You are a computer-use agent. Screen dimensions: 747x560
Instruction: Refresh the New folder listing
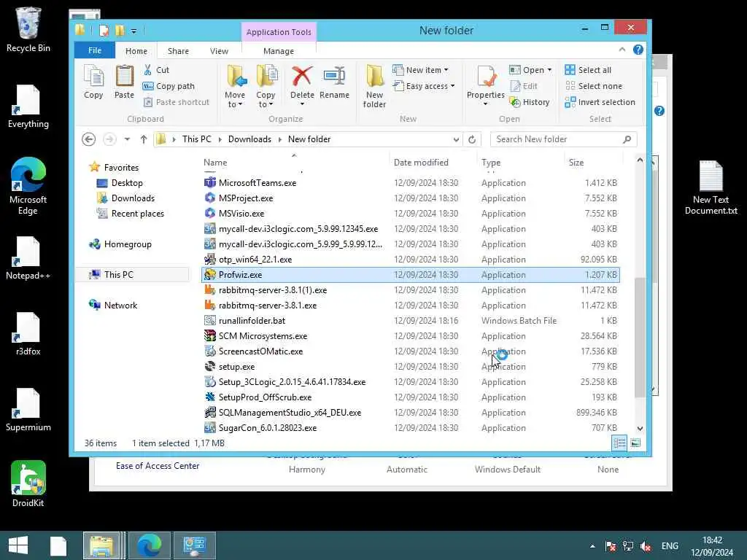472,139
